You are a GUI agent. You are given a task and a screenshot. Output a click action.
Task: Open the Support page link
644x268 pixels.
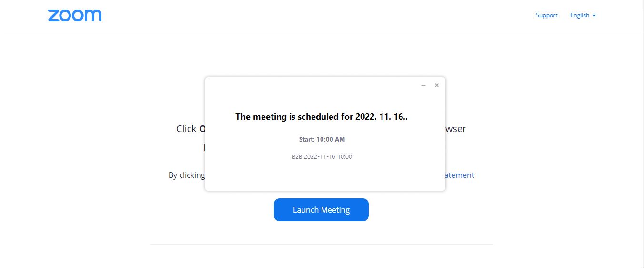point(546,15)
